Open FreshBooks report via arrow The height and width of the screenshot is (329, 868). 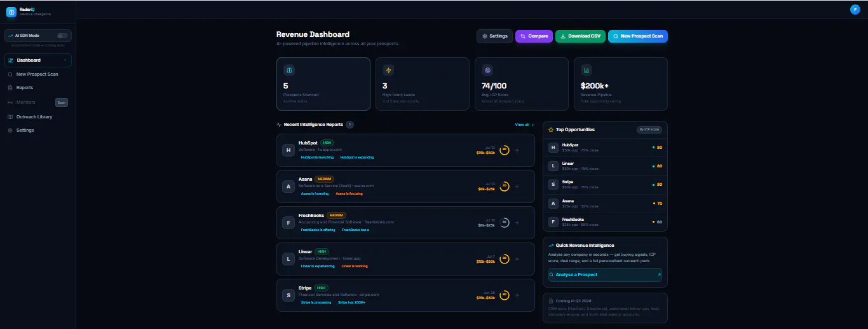517,223
